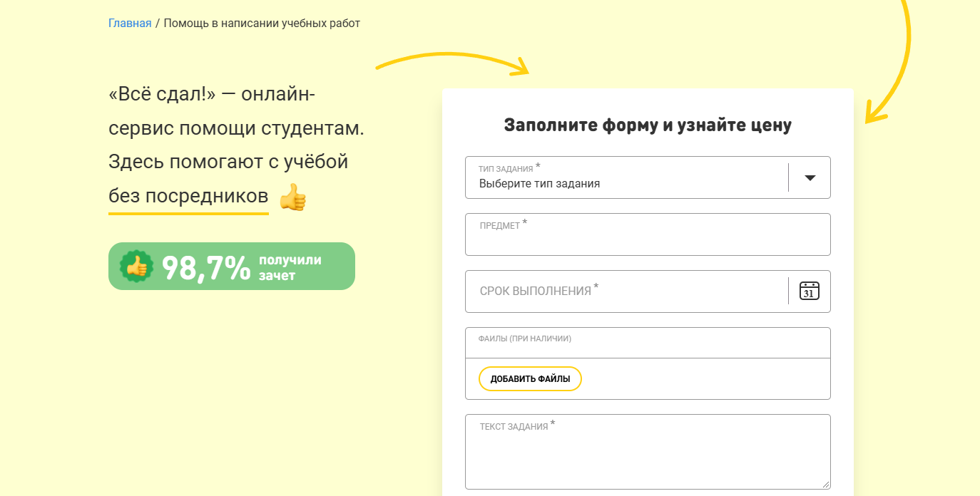The height and width of the screenshot is (496, 980).
Task: Click the underlined text 'без посредников'
Action: (188, 196)
